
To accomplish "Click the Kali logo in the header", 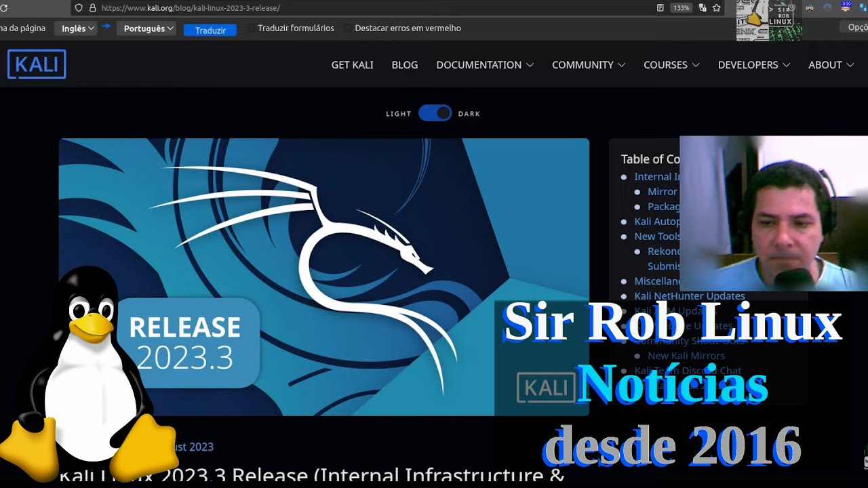I will point(37,64).
